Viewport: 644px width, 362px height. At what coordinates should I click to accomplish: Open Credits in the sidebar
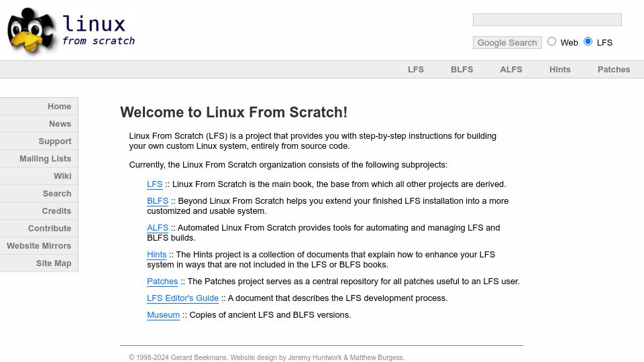tap(39, 211)
